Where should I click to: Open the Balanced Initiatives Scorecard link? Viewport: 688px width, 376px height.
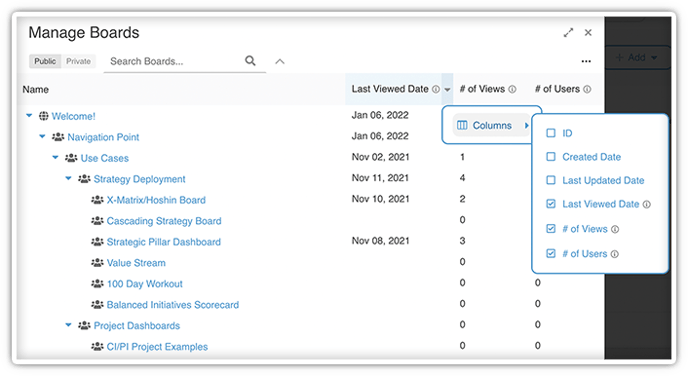click(x=172, y=305)
